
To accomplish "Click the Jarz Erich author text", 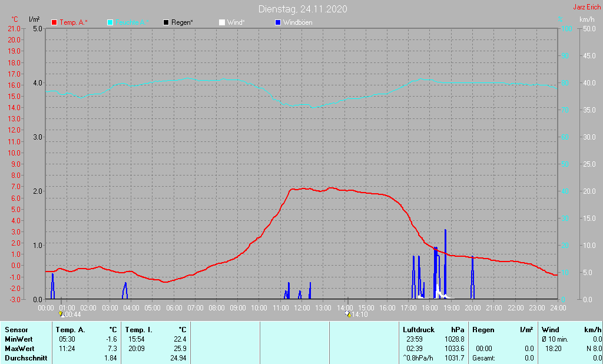I will coord(587,7).
